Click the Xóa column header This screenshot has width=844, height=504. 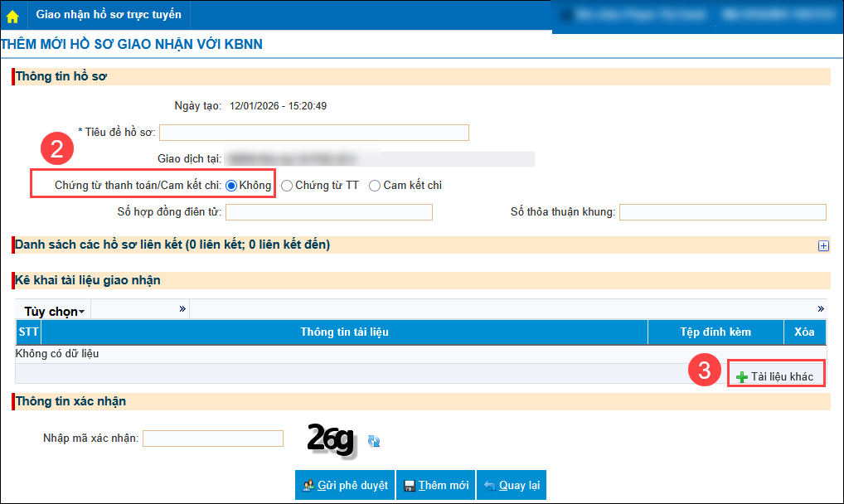pos(804,332)
